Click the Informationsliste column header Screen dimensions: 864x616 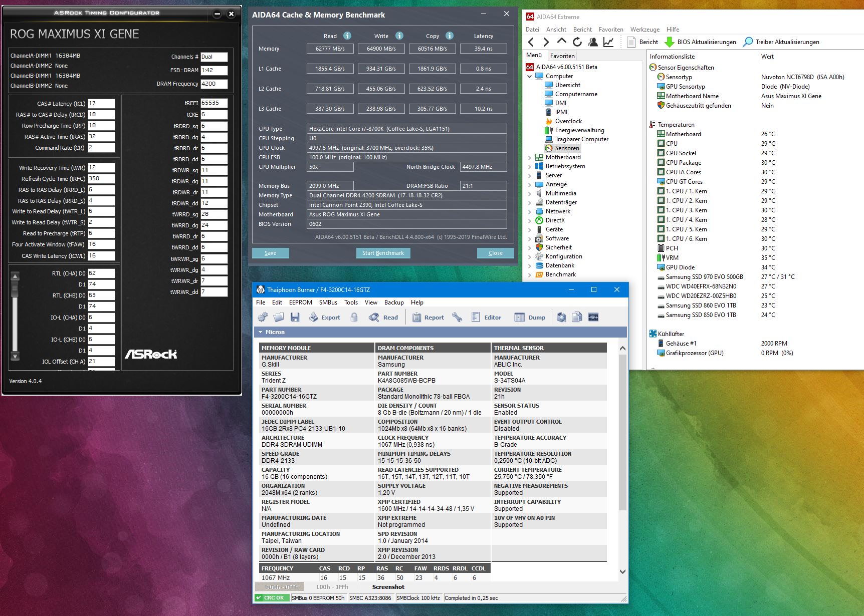point(672,57)
